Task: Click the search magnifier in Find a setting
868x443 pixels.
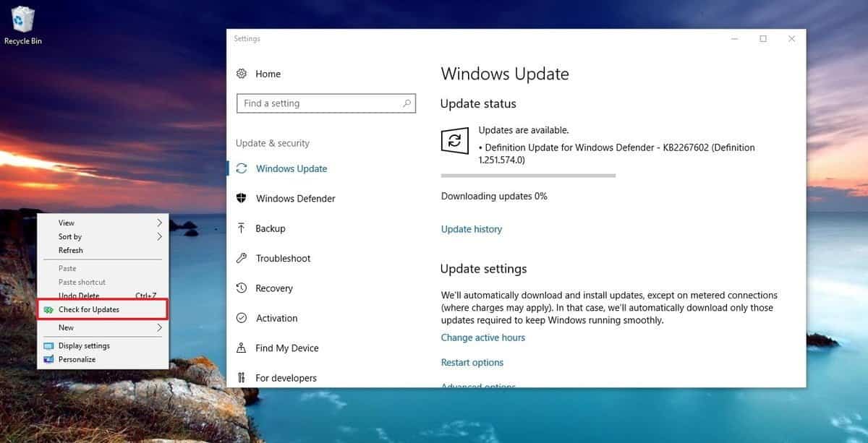Action: pyautogui.click(x=407, y=103)
